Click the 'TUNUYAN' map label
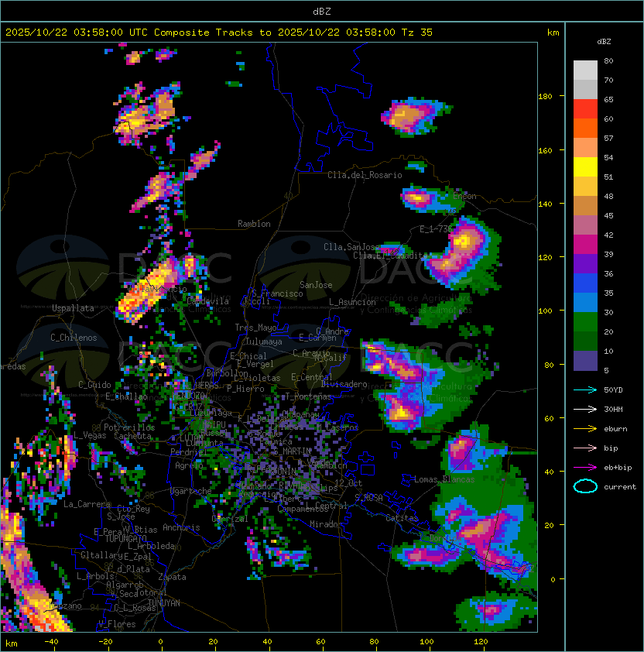The width and height of the screenshot is (644, 652). (164, 603)
